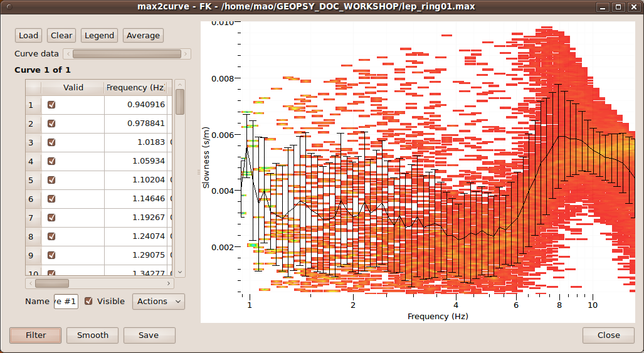Open the Actions dropdown
This screenshot has width=644, height=353.
pyautogui.click(x=159, y=302)
